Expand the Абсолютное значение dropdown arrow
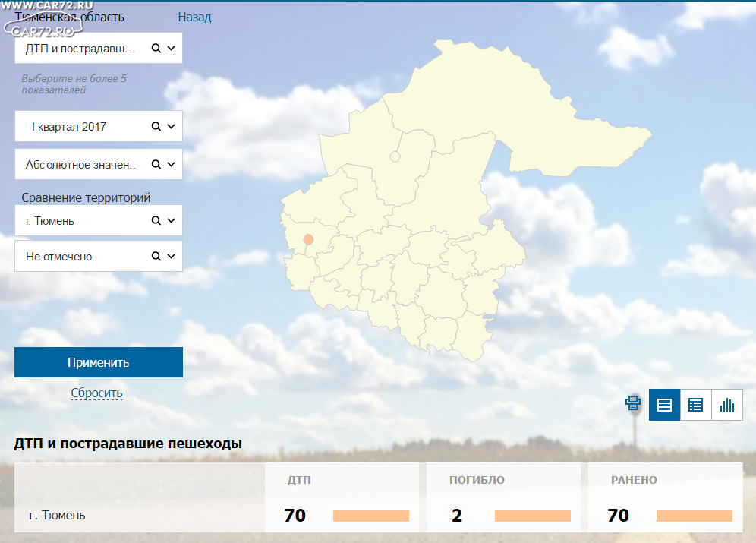Viewport: 756px width, 543px height. pos(171,165)
